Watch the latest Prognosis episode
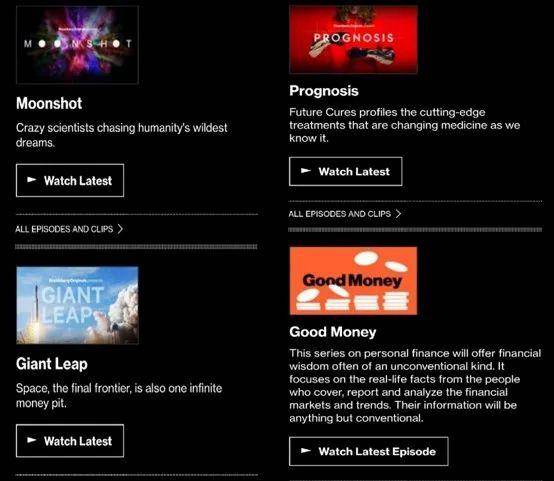 coord(346,171)
